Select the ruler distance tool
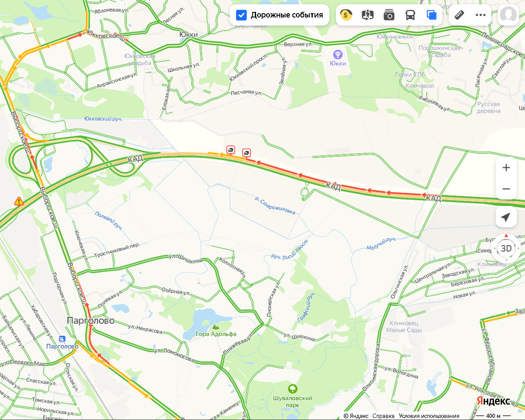 pos(459,15)
